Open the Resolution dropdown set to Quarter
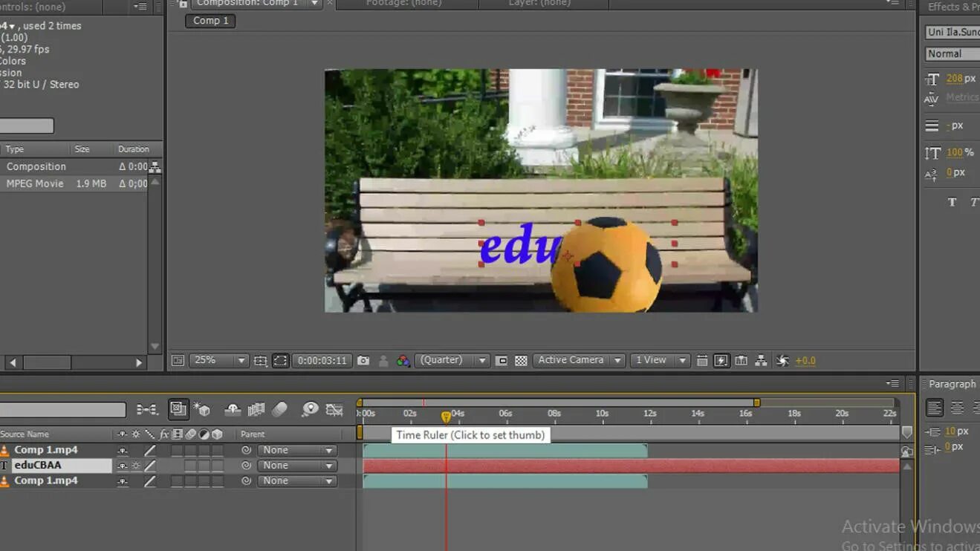Image resolution: width=980 pixels, height=551 pixels. (x=452, y=360)
